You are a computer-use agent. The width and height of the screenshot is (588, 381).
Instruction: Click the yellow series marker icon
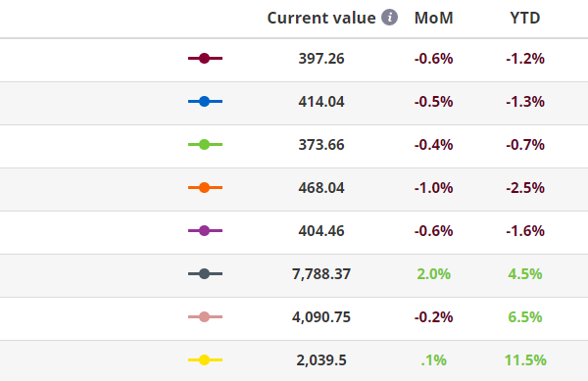click(205, 360)
